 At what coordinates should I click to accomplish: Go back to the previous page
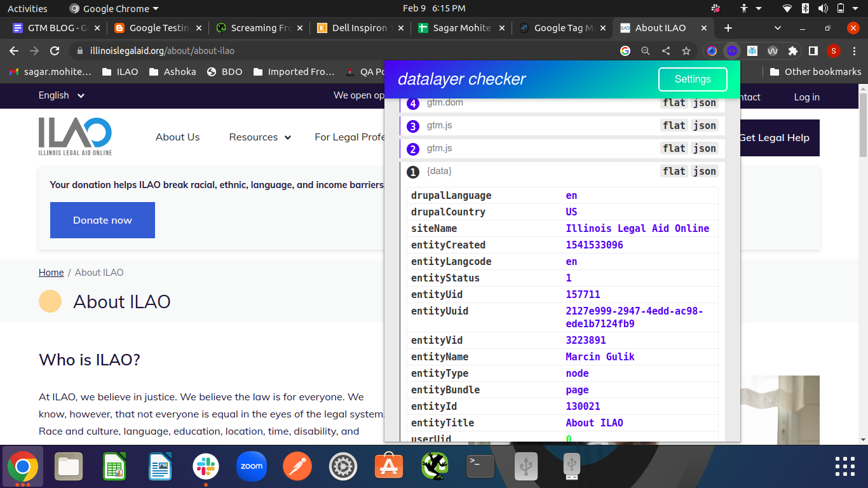coord(14,51)
